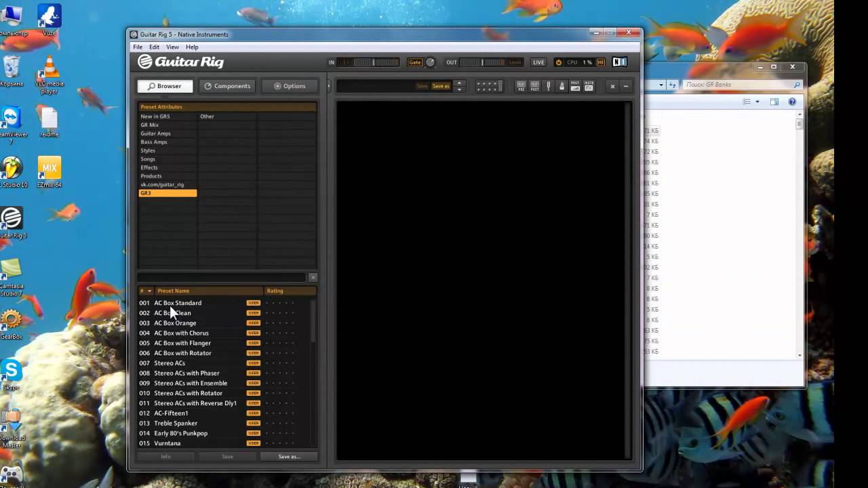The width and height of the screenshot is (868, 488).
Task: Click the Save as... button below preset list
Action: (289, 457)
